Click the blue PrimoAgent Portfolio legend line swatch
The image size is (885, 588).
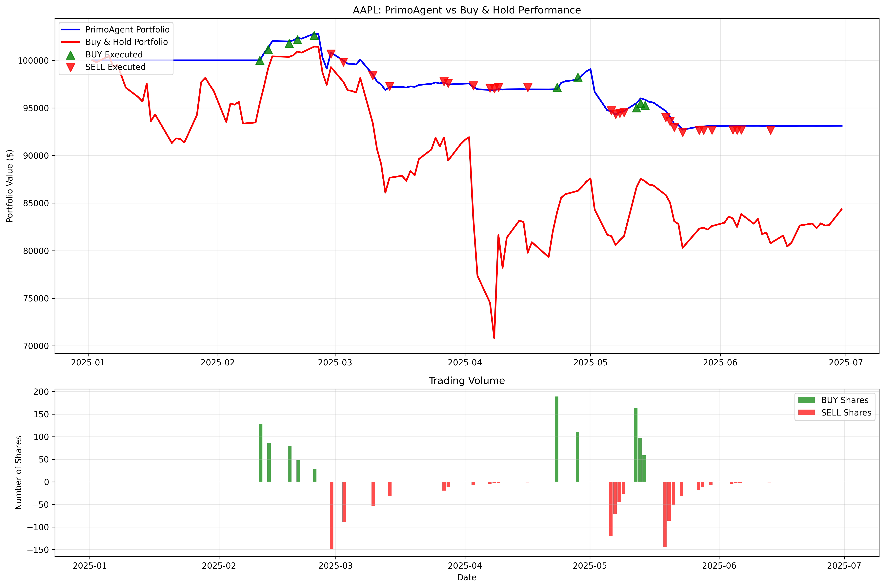tap(70, 30)
